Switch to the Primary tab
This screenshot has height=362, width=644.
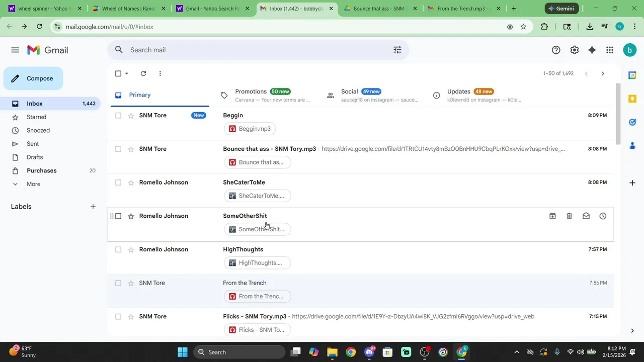pyautogui.click(x=160, y=95)
